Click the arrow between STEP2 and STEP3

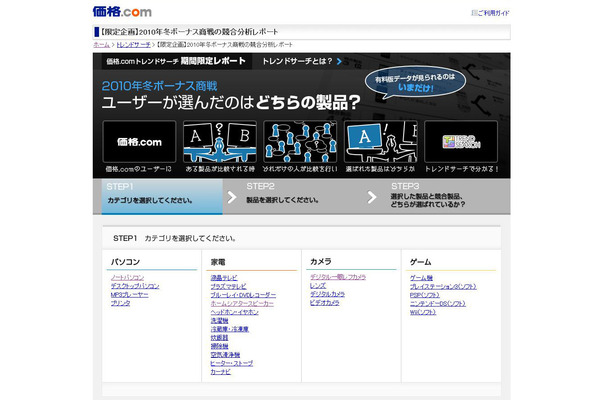coord(372,197)
